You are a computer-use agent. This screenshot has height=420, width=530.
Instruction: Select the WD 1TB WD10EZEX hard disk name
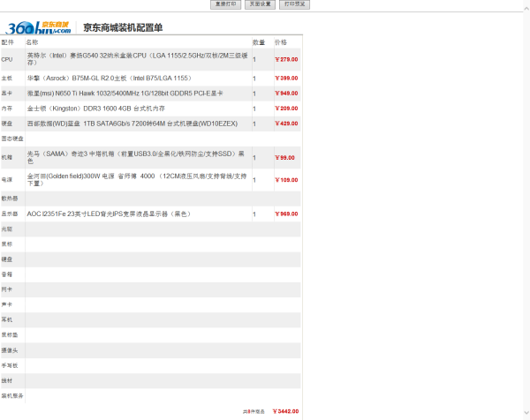click(x=132, y=124)
